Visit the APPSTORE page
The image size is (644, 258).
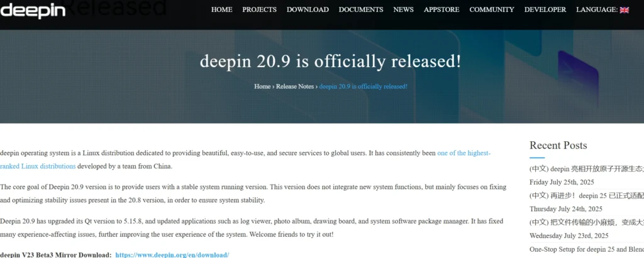pyautogui.click(x=441, y=9)
